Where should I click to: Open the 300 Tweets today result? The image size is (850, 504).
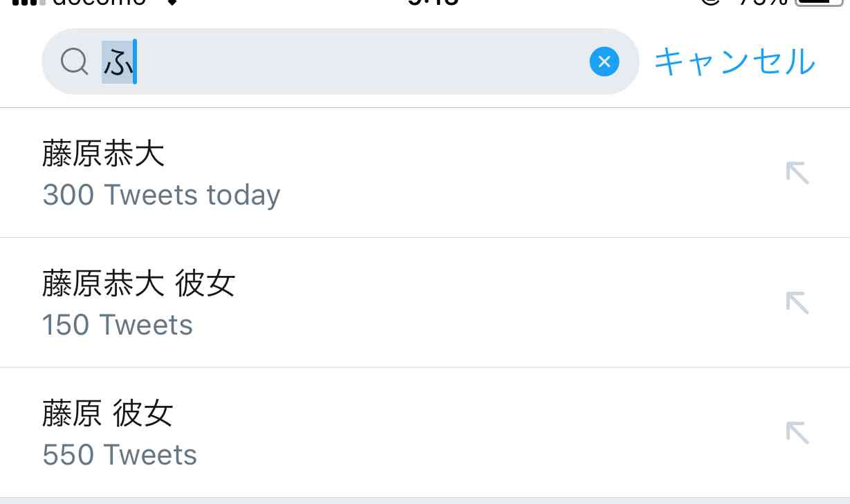[x=161, y=195]
